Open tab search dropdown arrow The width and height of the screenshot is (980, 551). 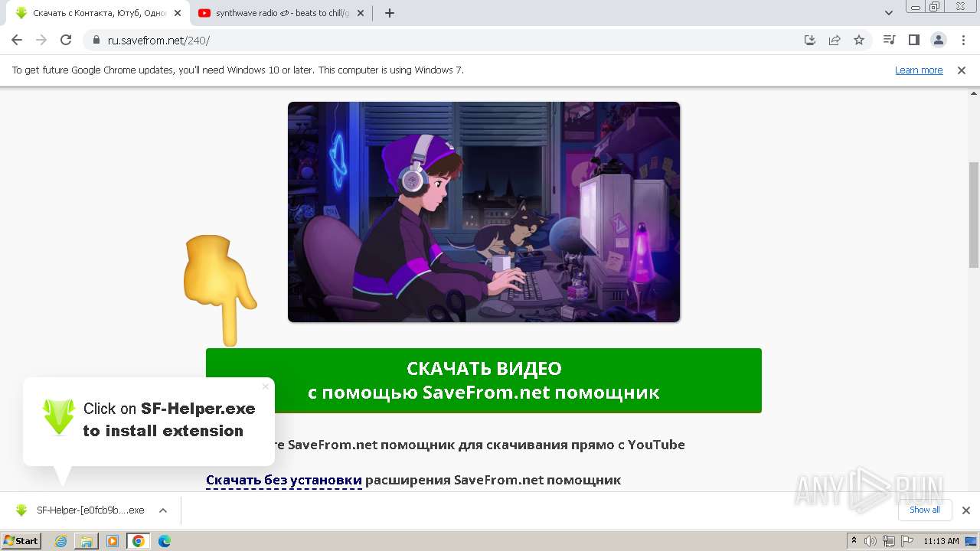coord(889,13)
